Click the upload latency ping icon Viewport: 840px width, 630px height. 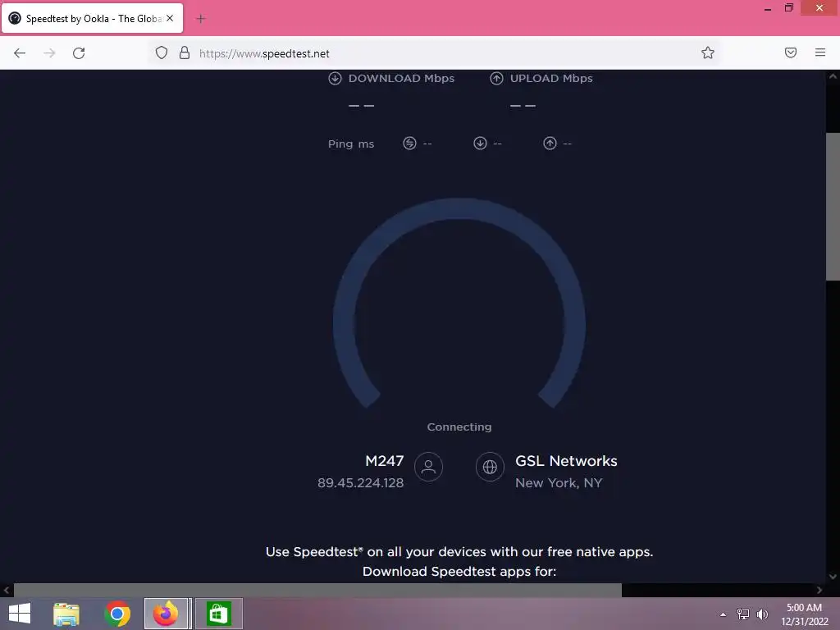pyautogui.click(x=550, y=143)
